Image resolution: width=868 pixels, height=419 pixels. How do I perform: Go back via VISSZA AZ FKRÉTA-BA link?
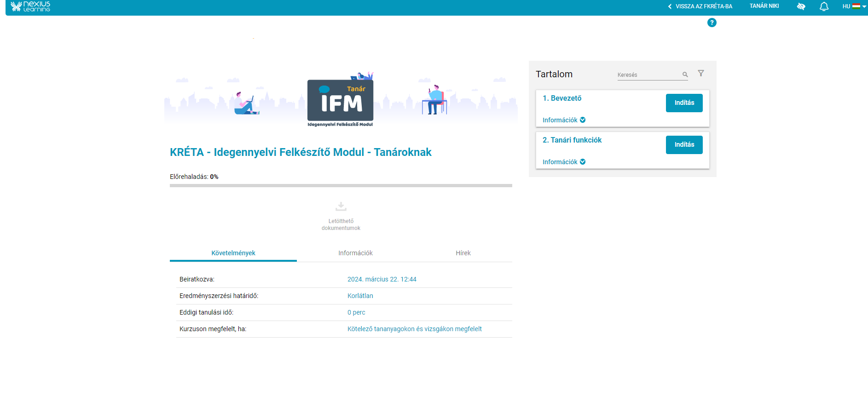coord(704,6)
